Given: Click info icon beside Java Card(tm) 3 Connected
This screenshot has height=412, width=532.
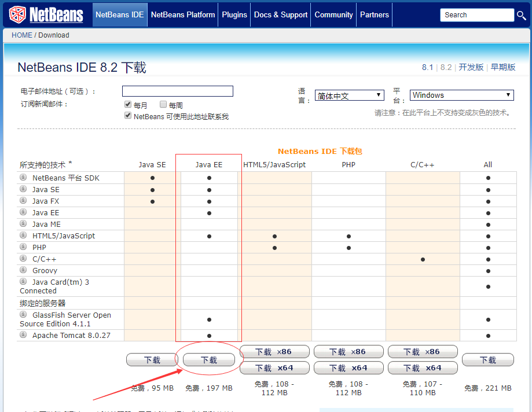Looking at the screenshot, I should tap(23, 281).
